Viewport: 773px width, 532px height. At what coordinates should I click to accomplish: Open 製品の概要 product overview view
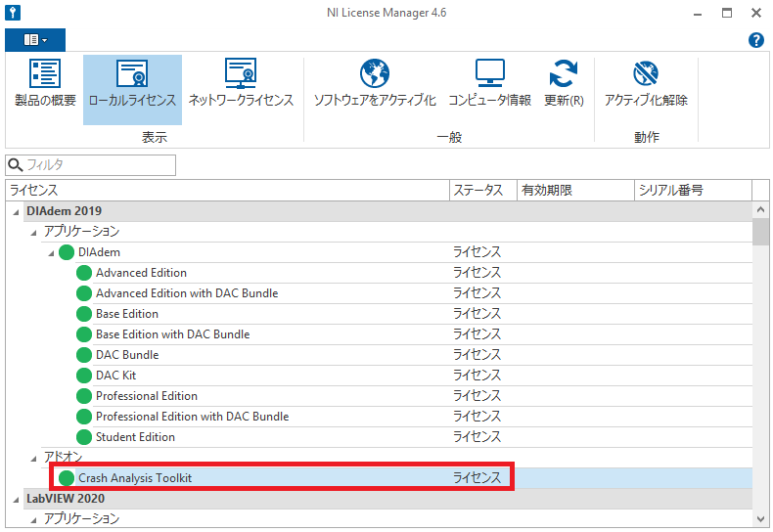click(45, 84)
